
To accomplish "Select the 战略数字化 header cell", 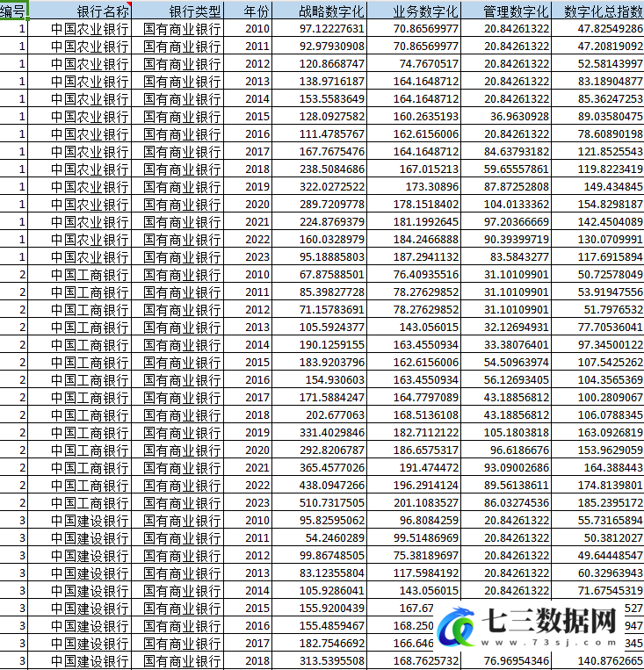I will coord(319,11).
